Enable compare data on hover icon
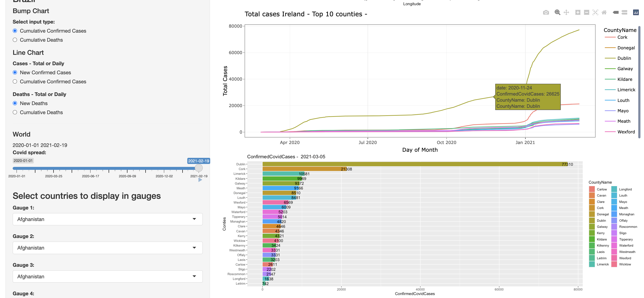 pyautogui.click(x=624, y=12)
